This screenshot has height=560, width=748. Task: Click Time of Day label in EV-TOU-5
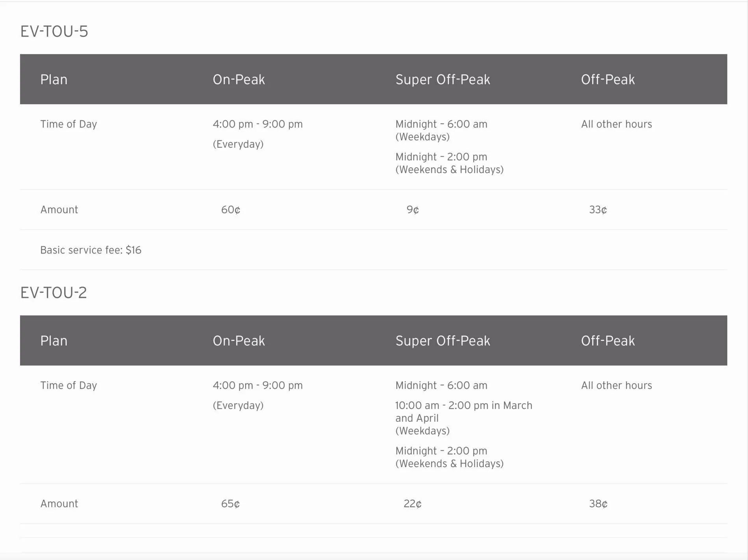(69, 124)
